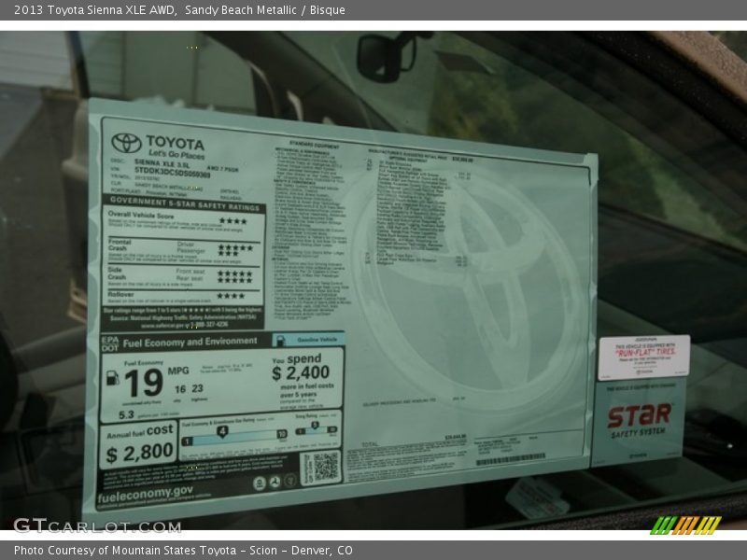Click the fuel economy rating marker "4"
The height and width of the screenshot is (560, 747).
222,431
